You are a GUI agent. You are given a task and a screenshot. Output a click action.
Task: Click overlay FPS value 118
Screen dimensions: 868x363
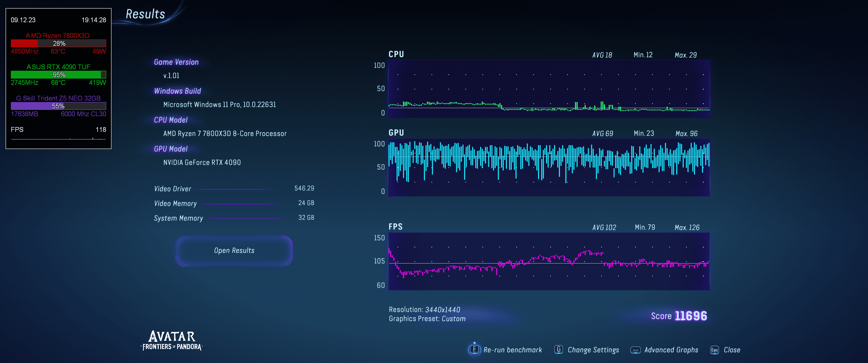101,130
